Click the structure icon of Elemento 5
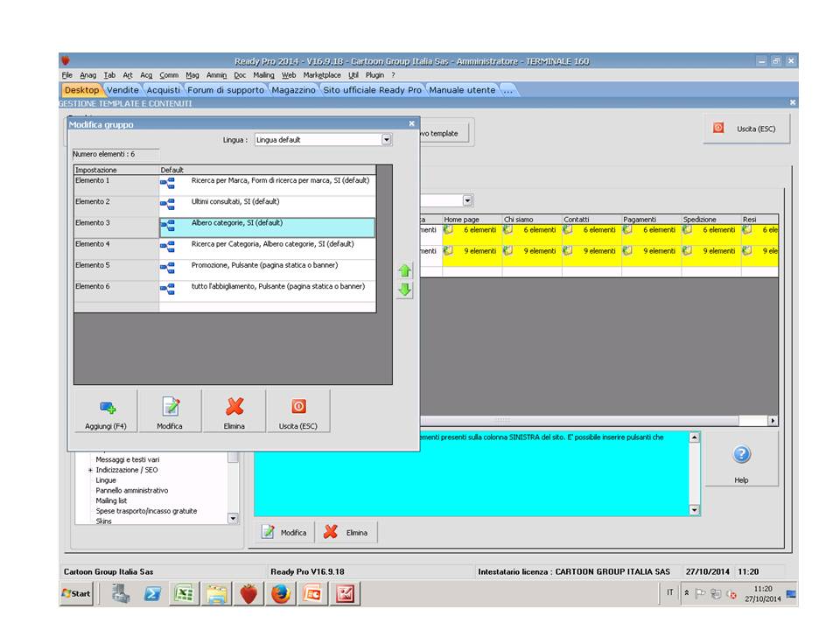840x630 pixels. click(167, 268)
